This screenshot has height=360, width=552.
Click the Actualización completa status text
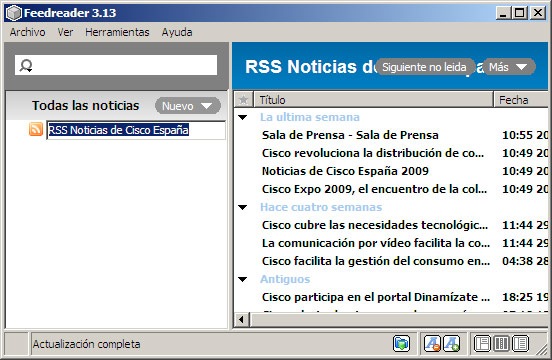tap(86, 344)
